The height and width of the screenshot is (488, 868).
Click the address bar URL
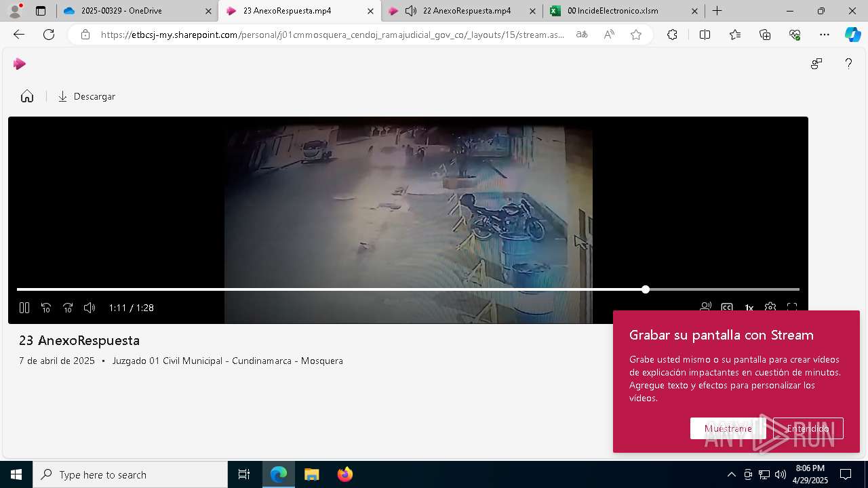[332, 35]
